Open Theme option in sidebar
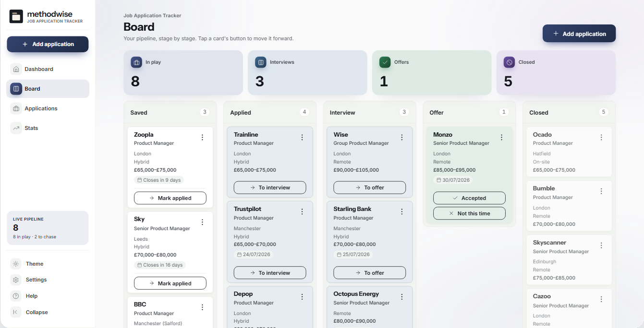The height and width of the screenshot is (328, 644). tap(48, 264)
